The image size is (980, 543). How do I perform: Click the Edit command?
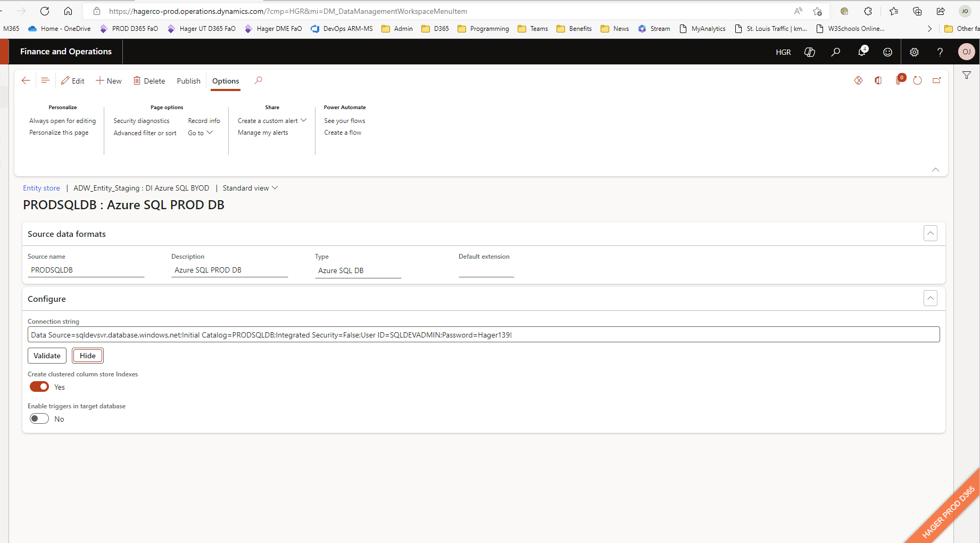click(x=73, y=81)
